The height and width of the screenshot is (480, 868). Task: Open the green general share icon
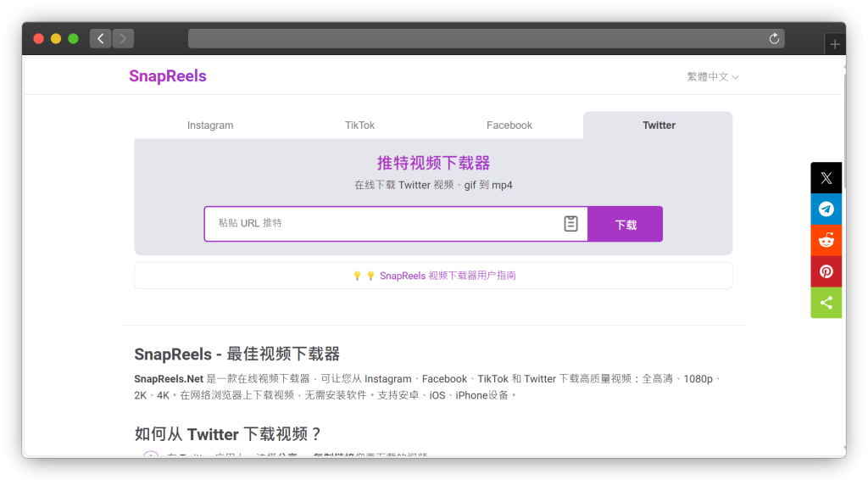[x=826, y=303]
